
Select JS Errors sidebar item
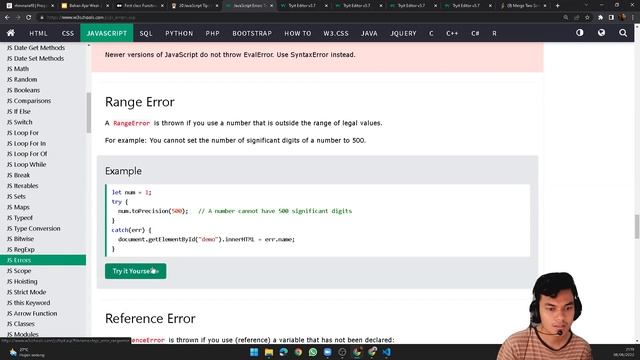pos(43,260)
